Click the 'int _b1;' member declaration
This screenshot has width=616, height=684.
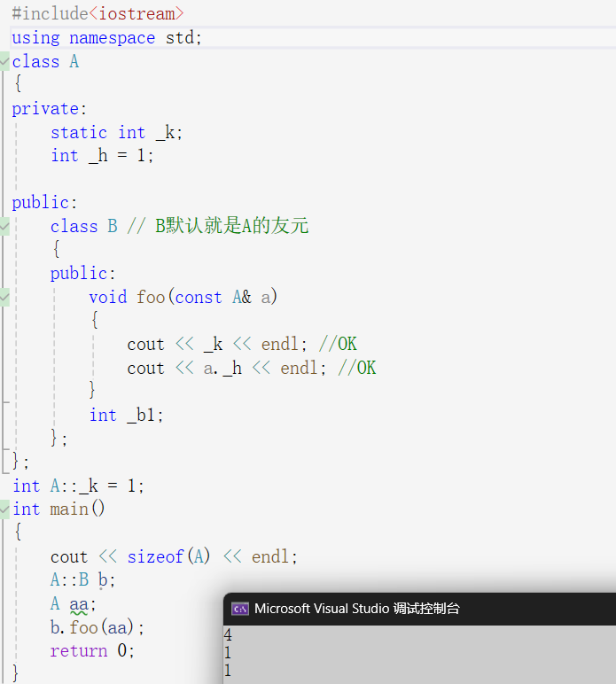[127, 415]
